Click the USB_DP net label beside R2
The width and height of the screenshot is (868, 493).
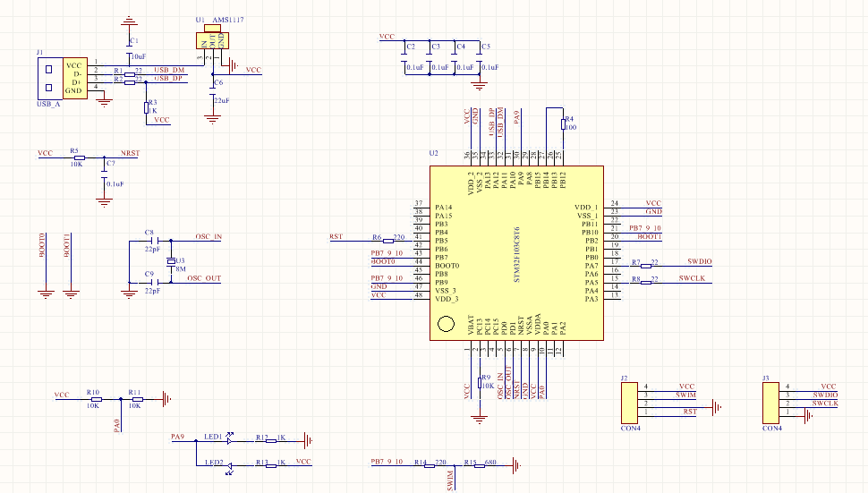coord(167,79)
